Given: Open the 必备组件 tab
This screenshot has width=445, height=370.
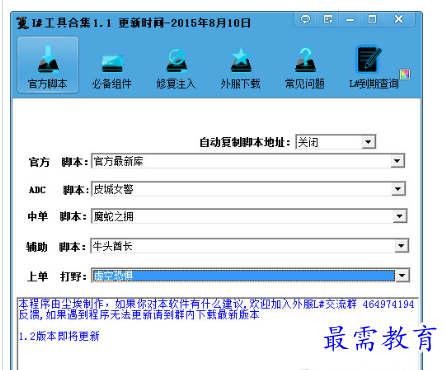Looking at the screenshot, I should pos(112,69).
